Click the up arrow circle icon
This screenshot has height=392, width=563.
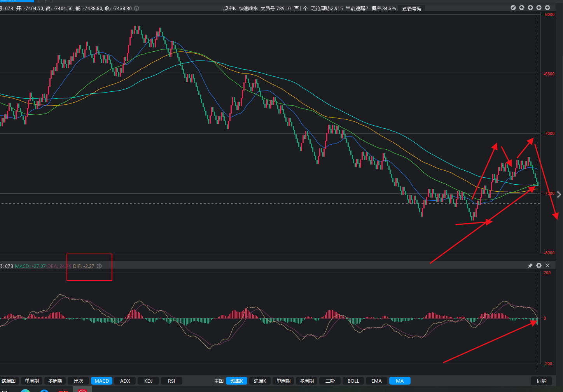click(x=530, y=8)
